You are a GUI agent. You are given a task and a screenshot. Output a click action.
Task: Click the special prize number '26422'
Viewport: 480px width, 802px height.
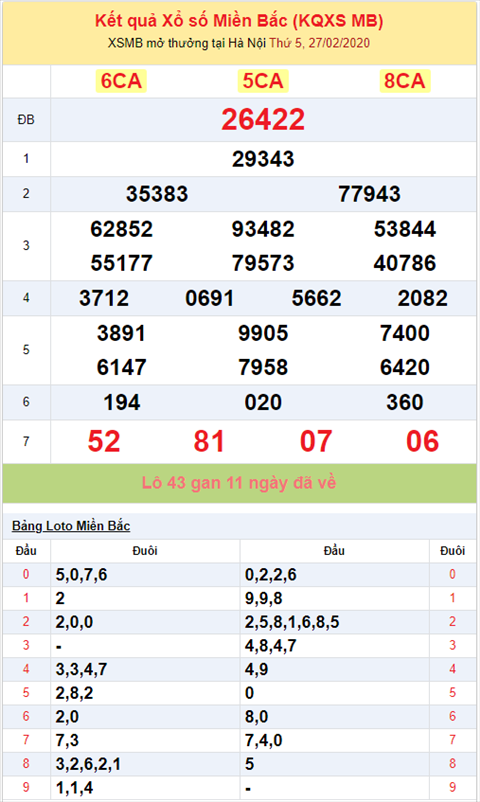[x=263, y=120]
